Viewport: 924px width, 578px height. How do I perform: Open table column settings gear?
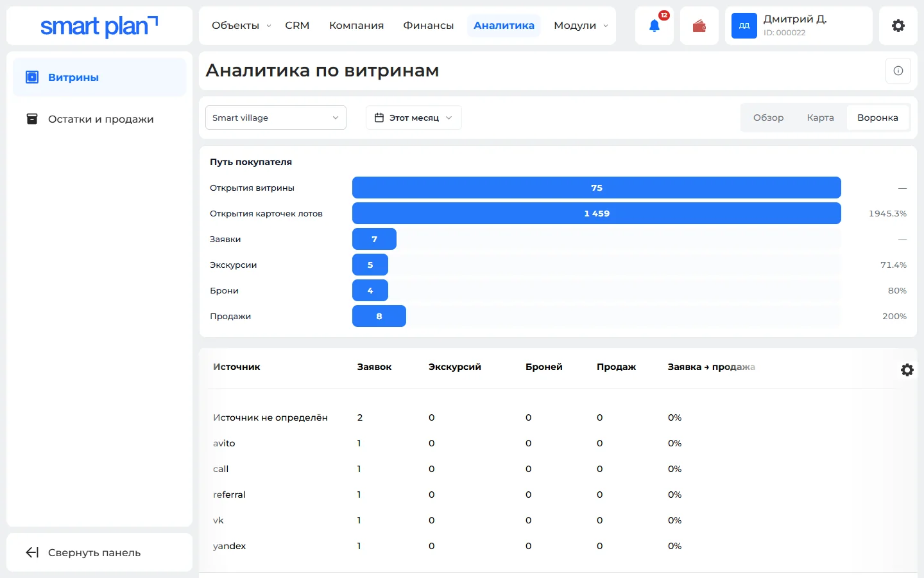pyautogui.click(x=907, y=370)
